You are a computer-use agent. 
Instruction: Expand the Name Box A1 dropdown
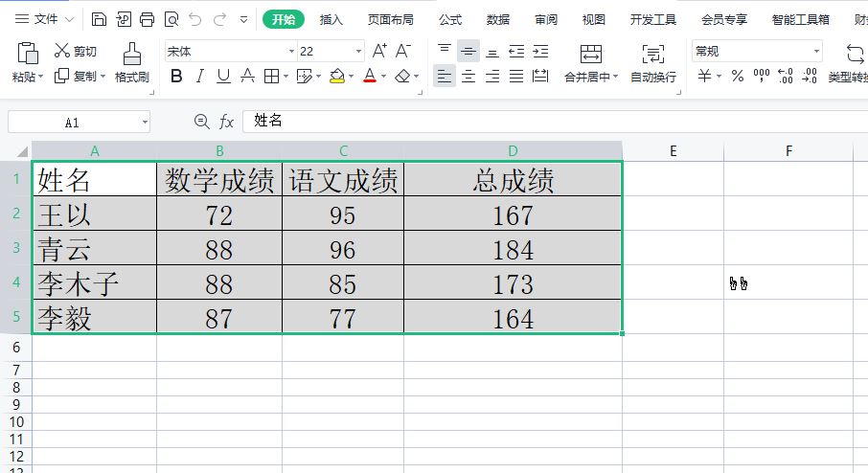tap(145, 122)
